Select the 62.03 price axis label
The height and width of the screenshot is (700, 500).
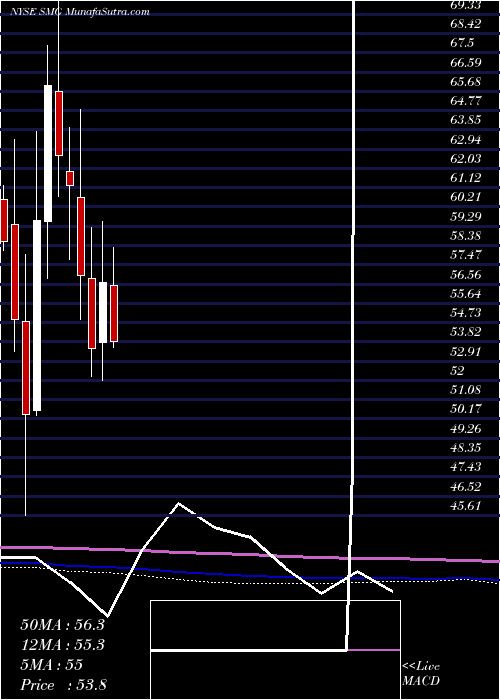point(466,159)
